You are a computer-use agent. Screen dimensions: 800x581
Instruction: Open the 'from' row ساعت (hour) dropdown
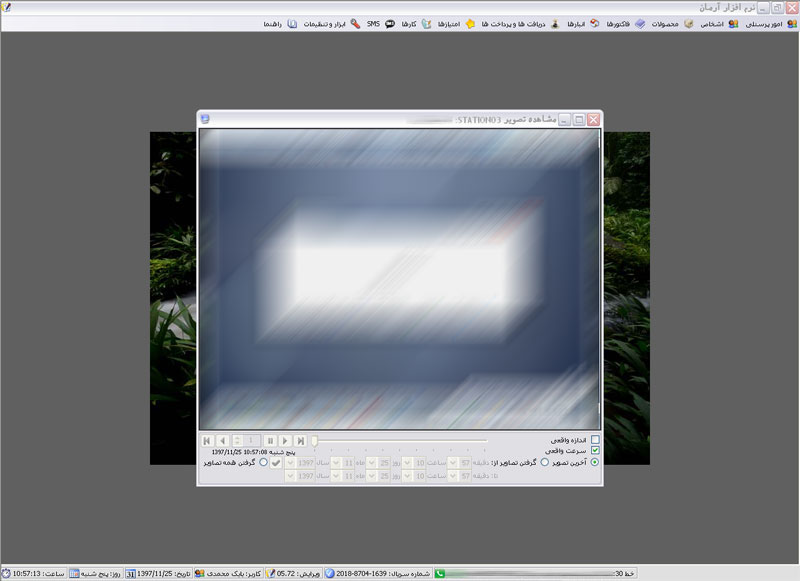click(407, 463)
